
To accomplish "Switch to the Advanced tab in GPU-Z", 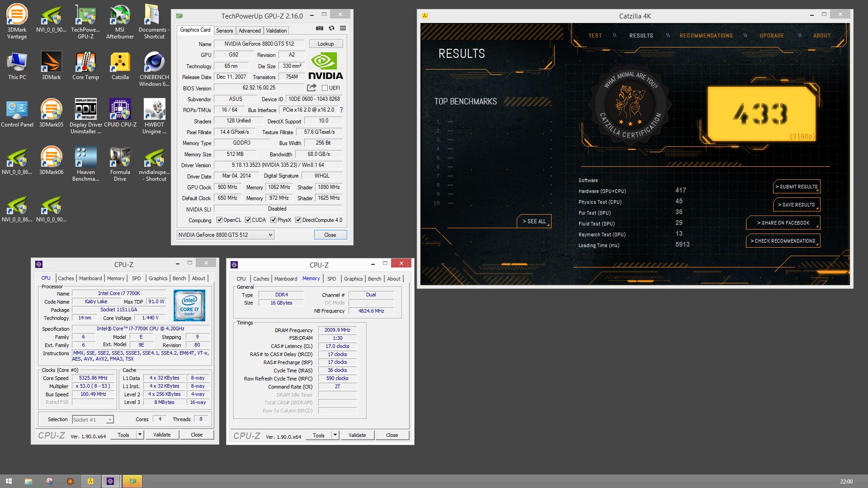I will (x=250, y=31).
